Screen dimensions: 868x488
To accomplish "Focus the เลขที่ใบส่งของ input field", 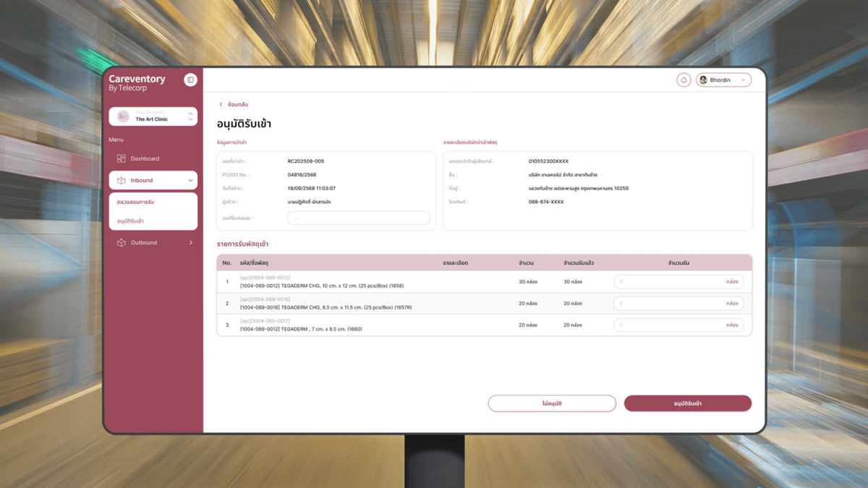I will click(x=359, y=218).
